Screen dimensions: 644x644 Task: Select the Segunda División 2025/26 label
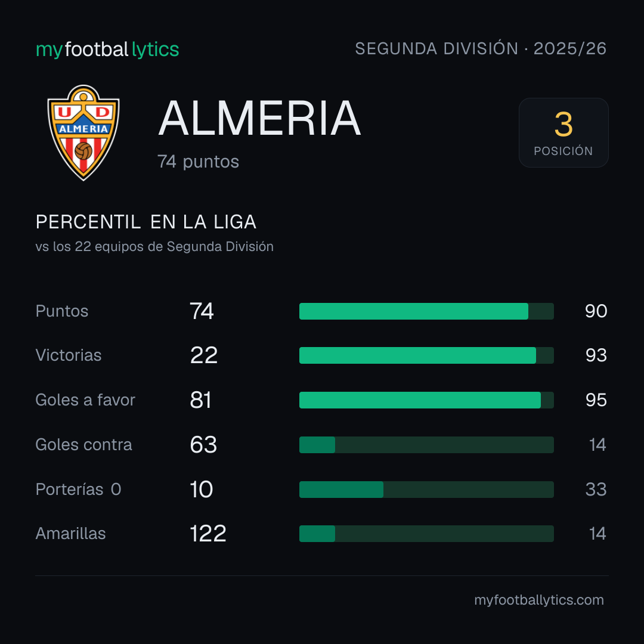click(481, 48)
